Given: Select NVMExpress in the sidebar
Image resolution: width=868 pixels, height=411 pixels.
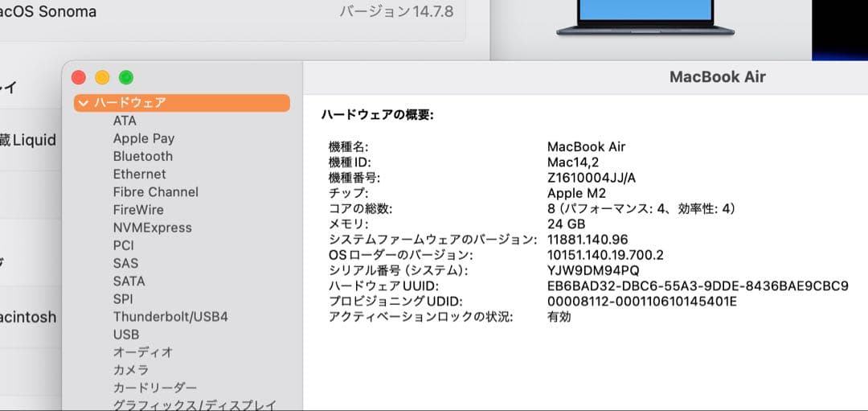Looking at the screenshot, I should tap(152, 228).
